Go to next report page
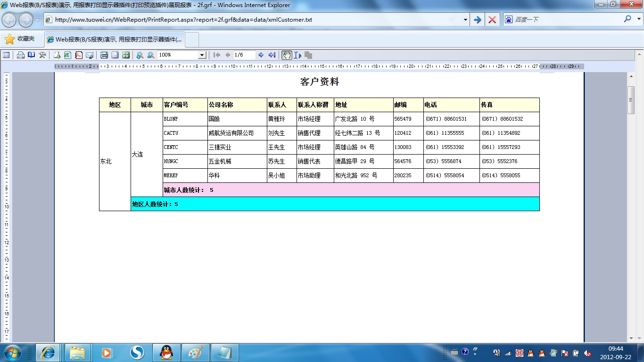Screen dimensions: 644x362 [261, 55]
